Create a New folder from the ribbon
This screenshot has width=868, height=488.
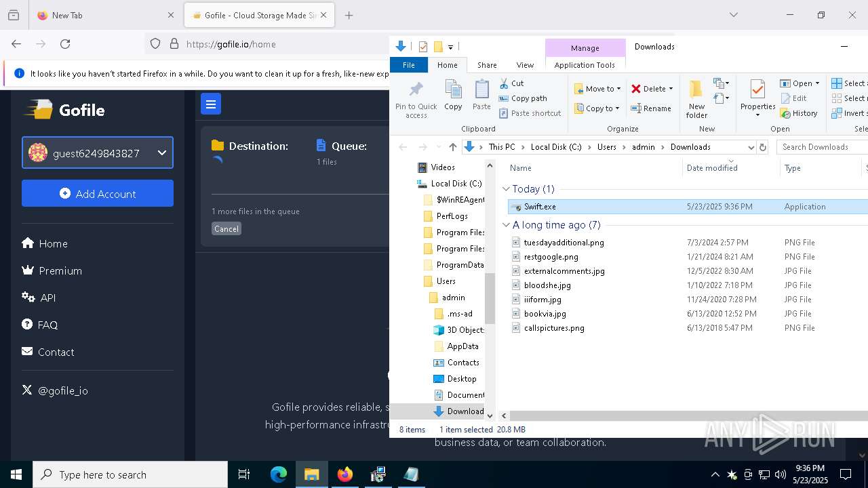(x=696, y=99)
